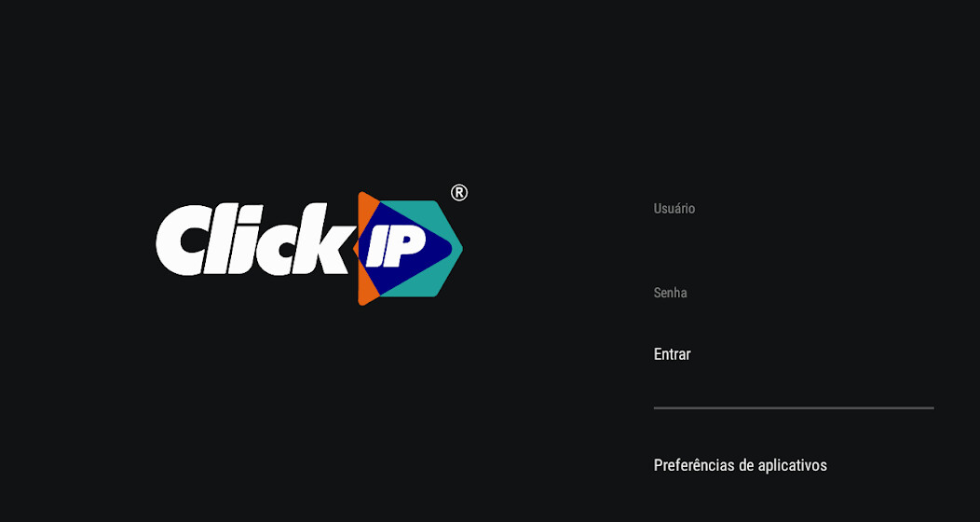
Task: Click the word aplicativos in preferences entry
Action: [x=792, y=466]
